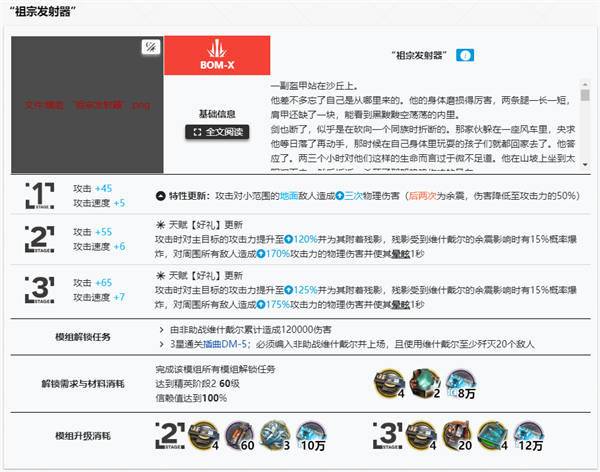Viewport: 600px width, 472px height.
Task: Open the 插曲DM-5 stage link
Action: 225,344
